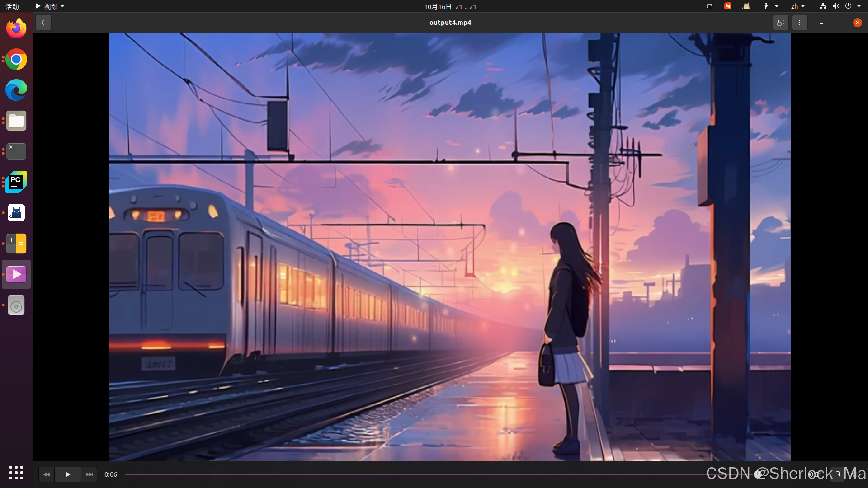The height and width of the screenshot is (488, 868).
Task: Open Google Chrome from the dock
Action: click(16, 60)
